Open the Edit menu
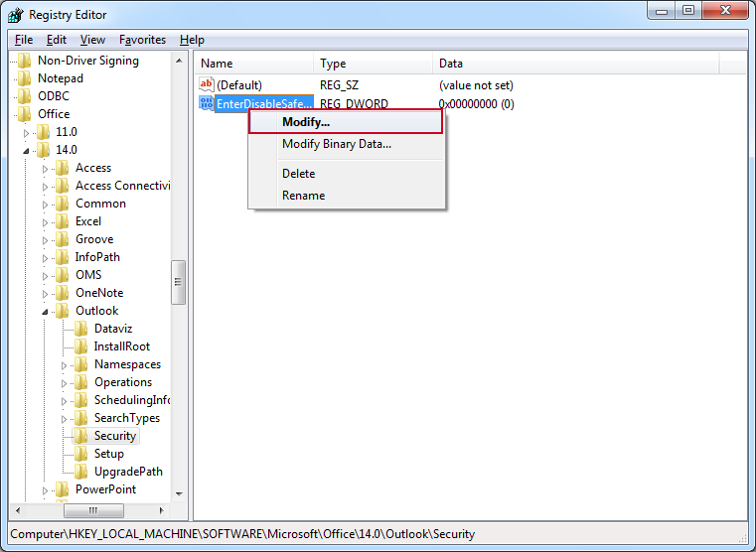Screen dimensions: 756x552 [56, 40]
